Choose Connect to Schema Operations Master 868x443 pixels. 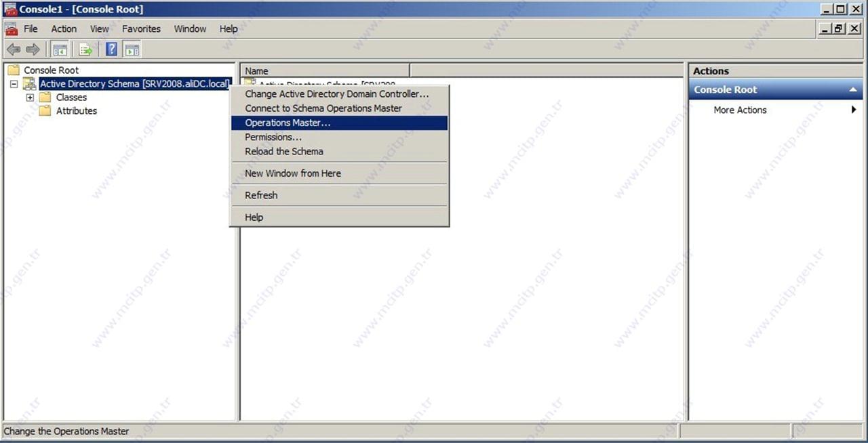(x=339, y=108)
